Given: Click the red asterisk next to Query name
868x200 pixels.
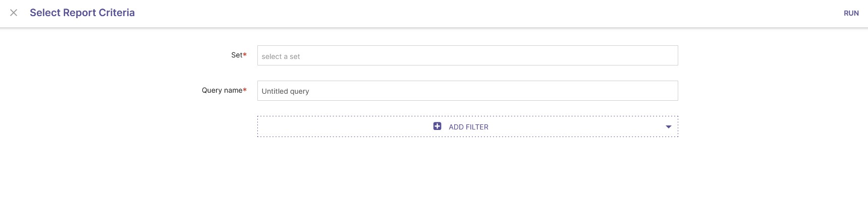Looking at the screenshot, I should [x=245, y=90].
